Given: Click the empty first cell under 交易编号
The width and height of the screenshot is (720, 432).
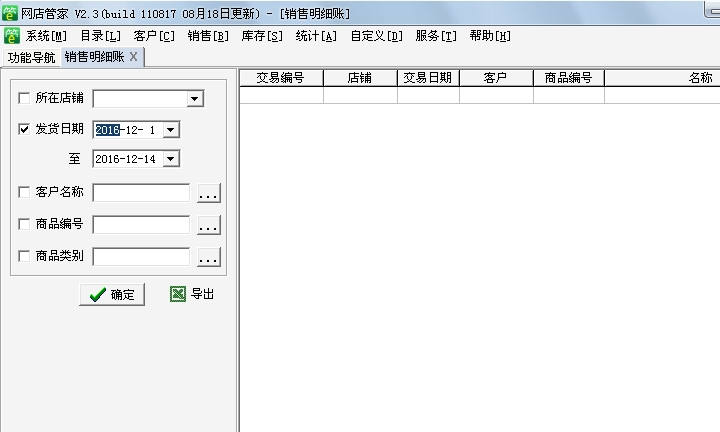Looking at the screenshot, I should [x=281, y=95].
